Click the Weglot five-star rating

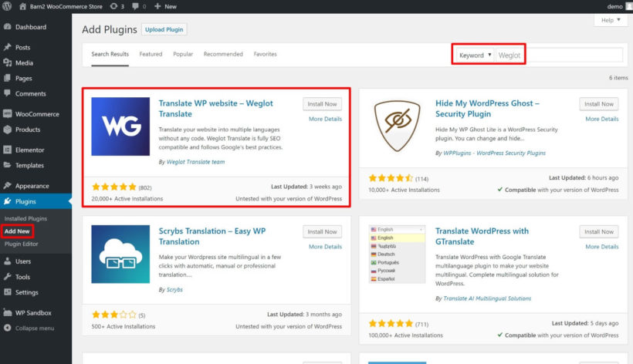click(113, 187)
